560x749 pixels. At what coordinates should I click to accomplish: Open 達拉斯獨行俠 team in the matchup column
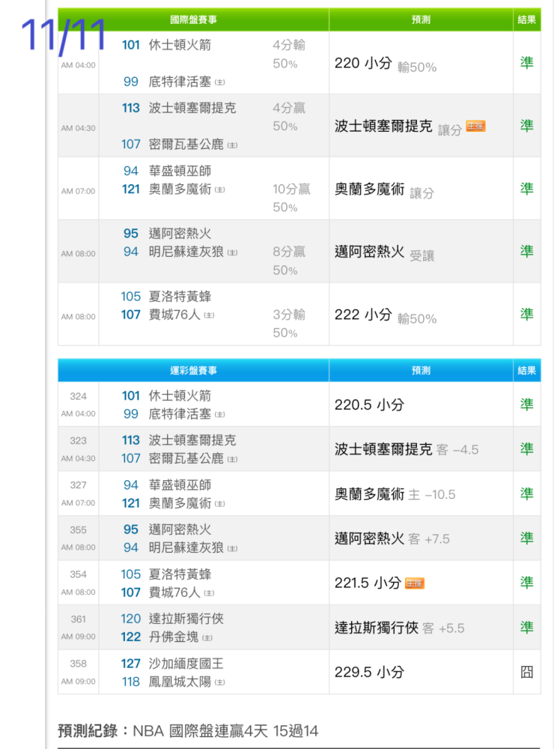186,619
